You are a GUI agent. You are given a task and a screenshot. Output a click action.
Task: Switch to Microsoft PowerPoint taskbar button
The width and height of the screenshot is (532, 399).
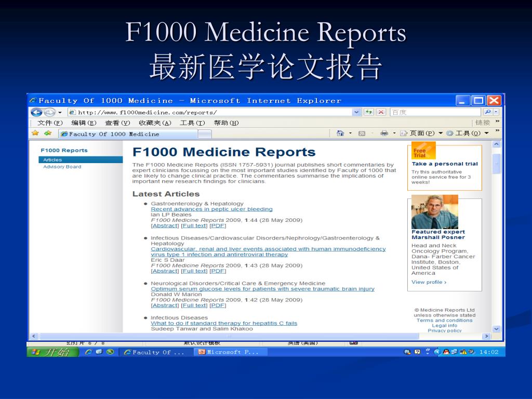coord(231,352)
